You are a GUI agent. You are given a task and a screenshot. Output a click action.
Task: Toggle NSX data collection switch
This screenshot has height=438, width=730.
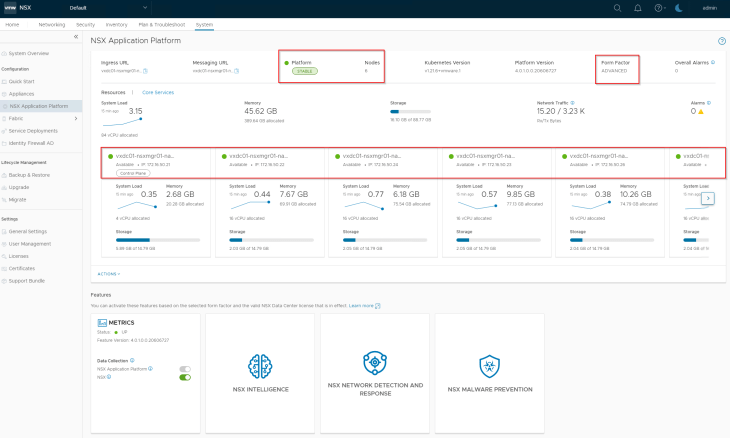point(185,377)
